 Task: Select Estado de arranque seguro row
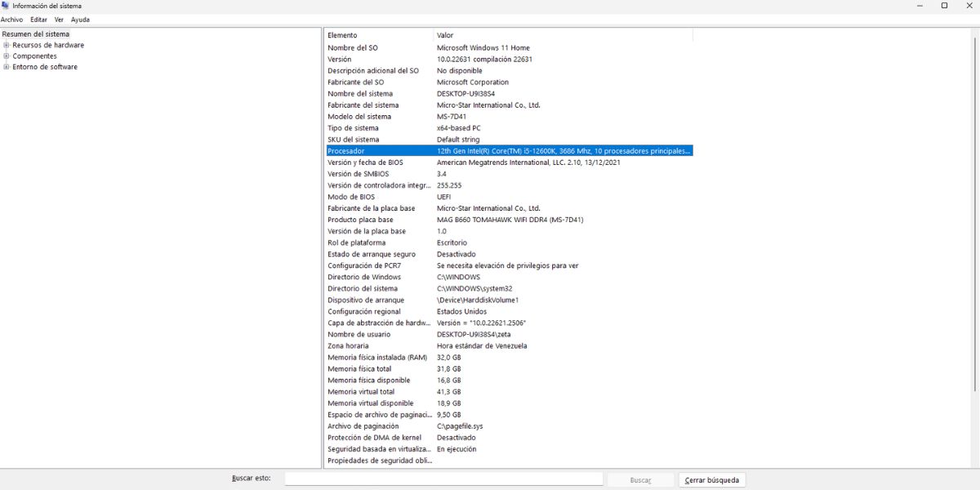pos(509,254)
